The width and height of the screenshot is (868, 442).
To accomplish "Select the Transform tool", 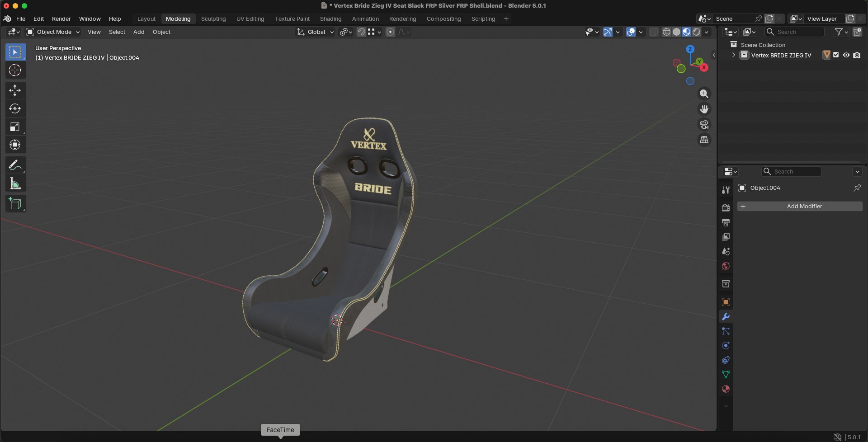I will click(x=15, y=145).
